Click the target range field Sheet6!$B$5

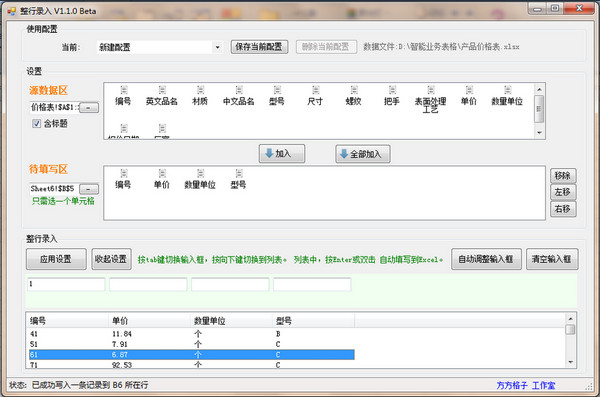click(x=54, y=189)
